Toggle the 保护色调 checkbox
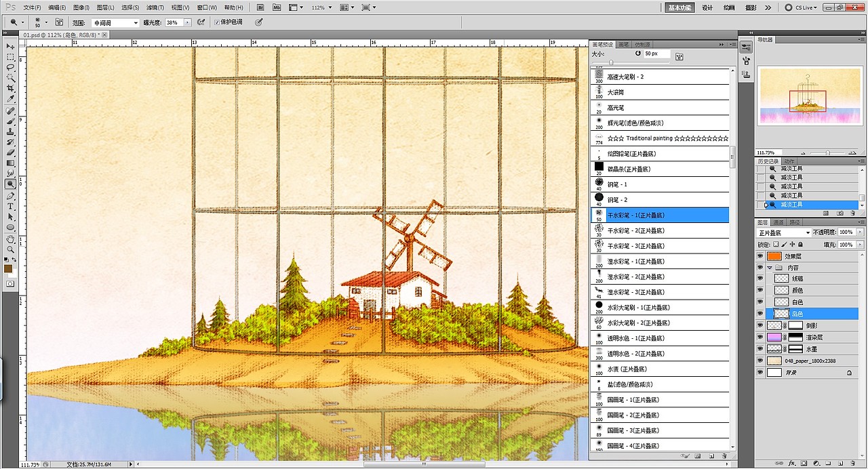 coord(217,22)
